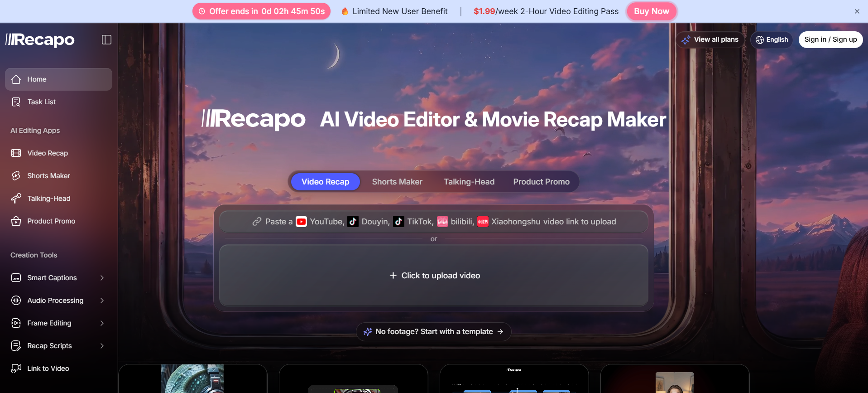
Task: Click the TikTok icon in the paste field
Action: tap(398, 222)
